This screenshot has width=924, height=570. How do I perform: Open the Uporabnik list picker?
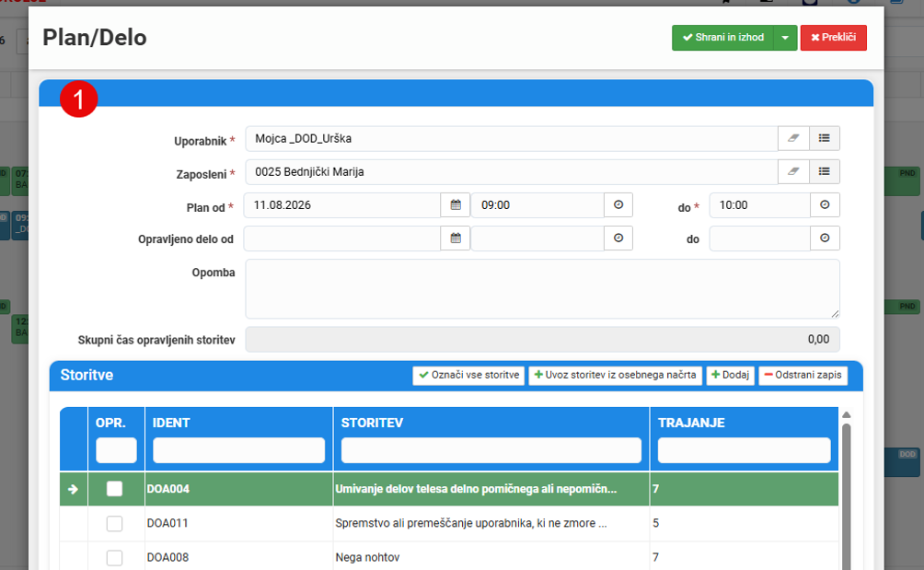point(825,138)
